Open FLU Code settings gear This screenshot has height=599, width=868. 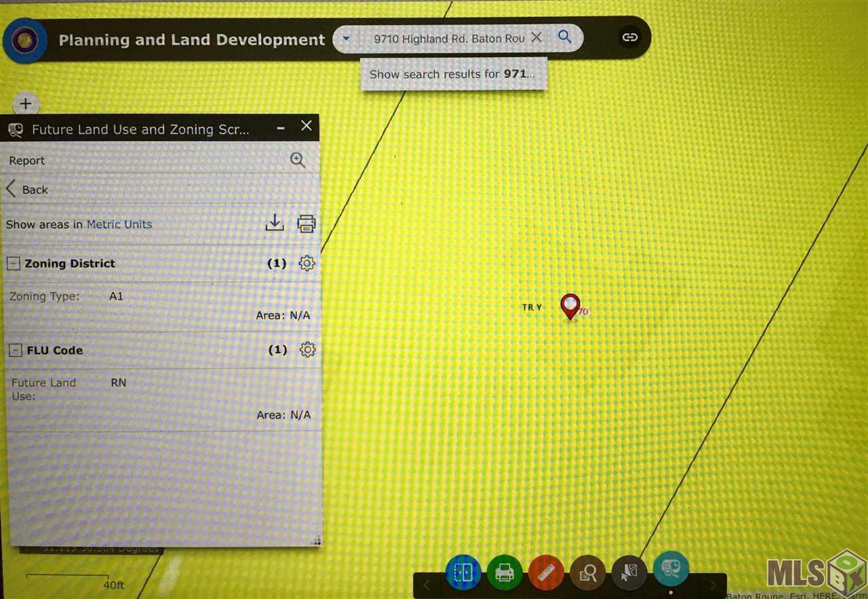[308, 350]
